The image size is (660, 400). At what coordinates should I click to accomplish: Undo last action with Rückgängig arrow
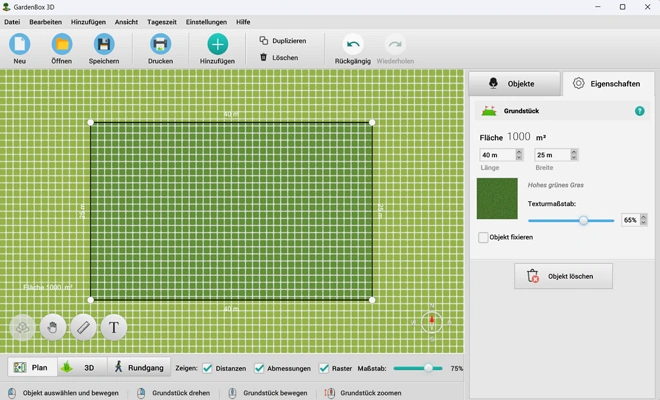(x=353, y=44)
